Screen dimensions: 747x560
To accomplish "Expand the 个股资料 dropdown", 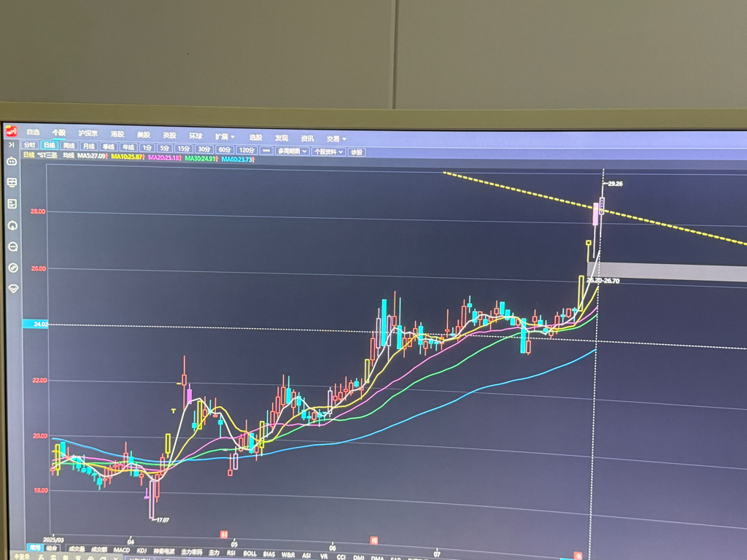I will click(x=329, y=152).
